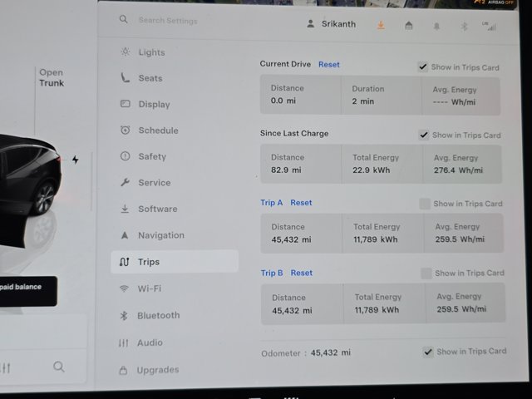Tap the charge port lightning bolt icon

coord(76,160)
